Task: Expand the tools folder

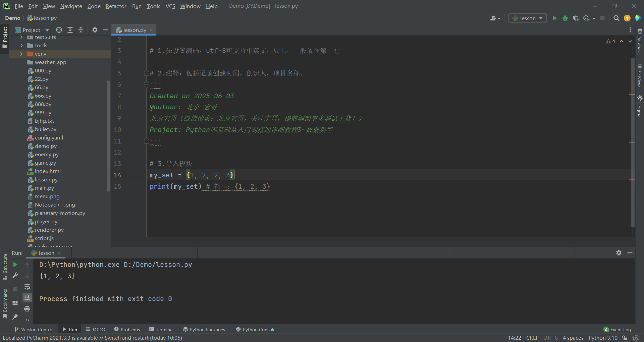Action: [x=21, y=45]
